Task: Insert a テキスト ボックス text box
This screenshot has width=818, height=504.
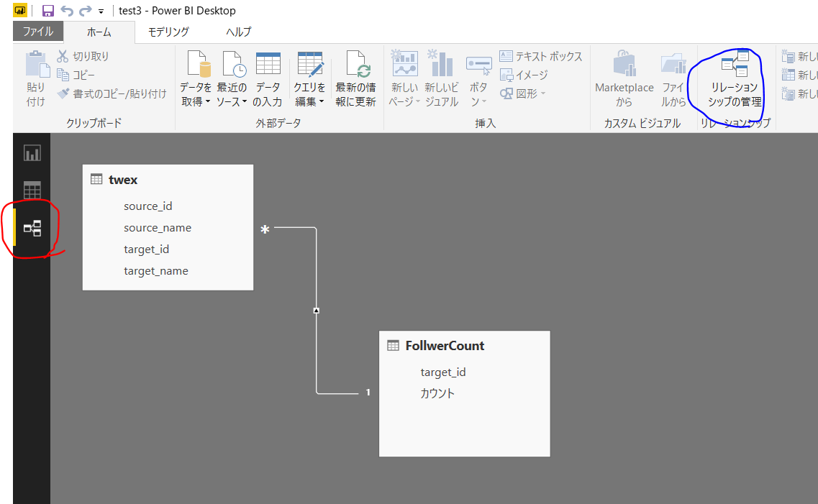Action: [540, 56]
